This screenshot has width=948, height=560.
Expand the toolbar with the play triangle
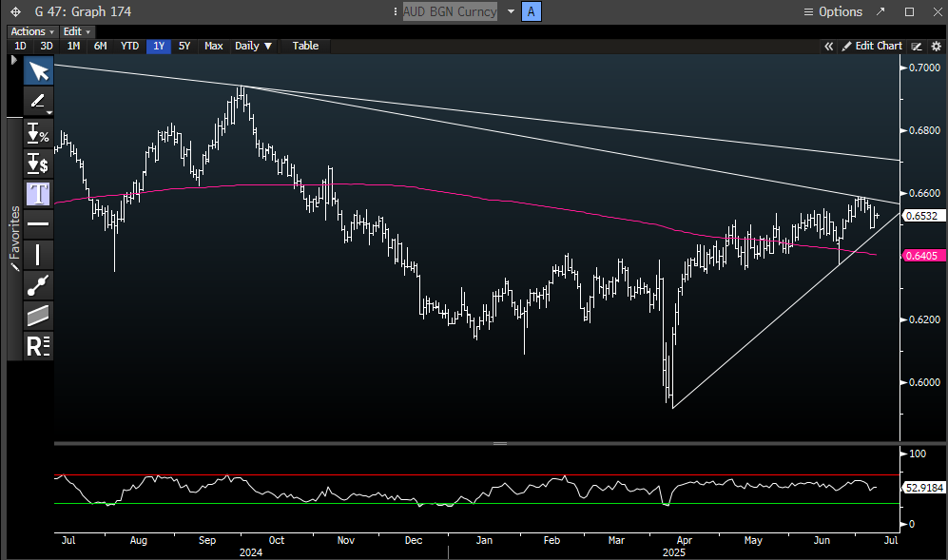point(14,60)
